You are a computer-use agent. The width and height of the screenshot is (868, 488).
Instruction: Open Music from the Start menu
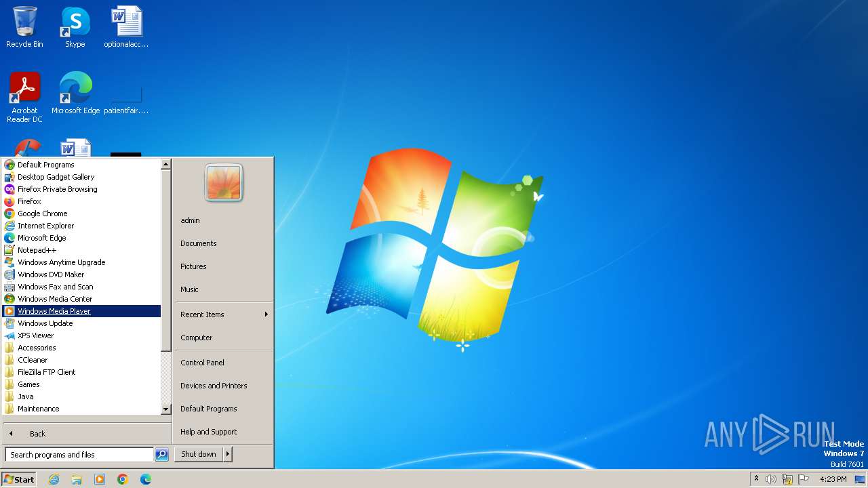(224, 289)
